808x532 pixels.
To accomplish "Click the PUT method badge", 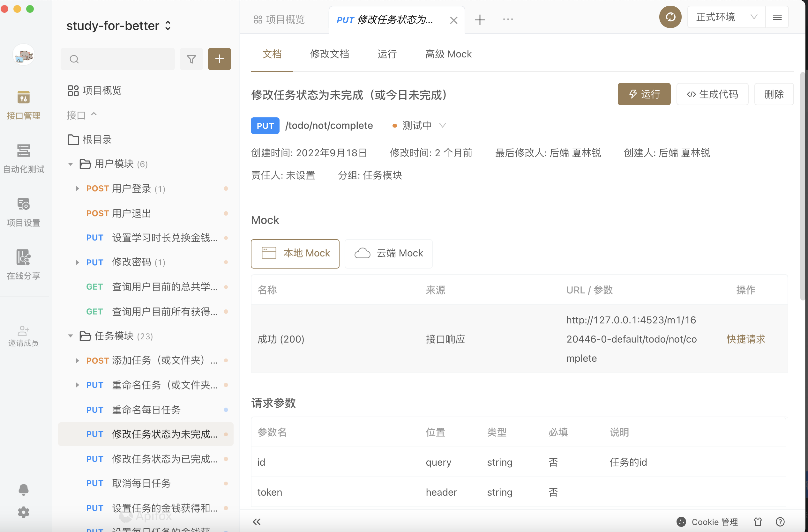I will click(x=265, y=126).
